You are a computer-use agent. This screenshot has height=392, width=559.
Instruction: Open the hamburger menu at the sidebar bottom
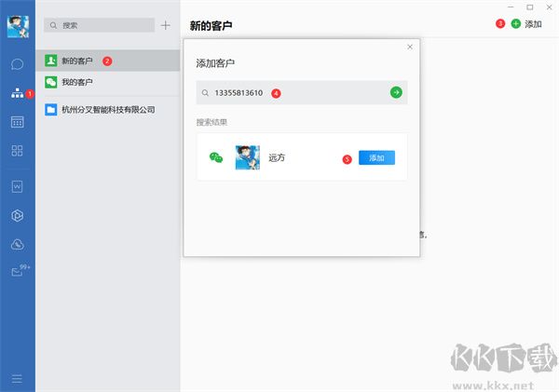pos(17,378)
